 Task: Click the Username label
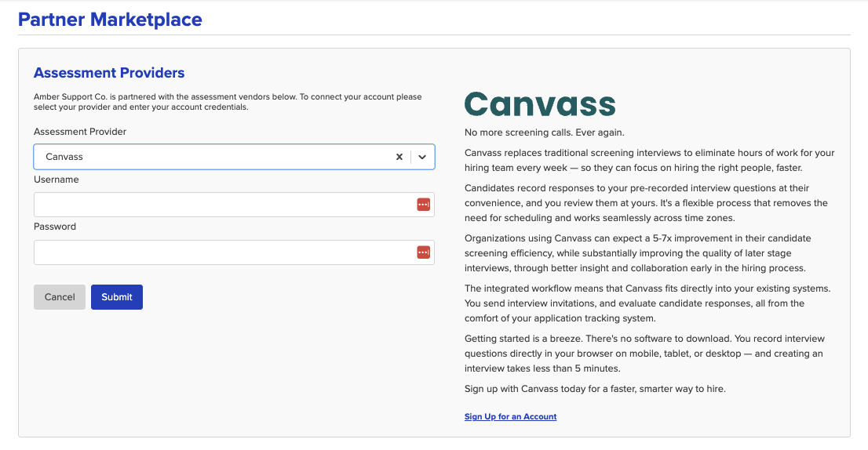(57, 180)
